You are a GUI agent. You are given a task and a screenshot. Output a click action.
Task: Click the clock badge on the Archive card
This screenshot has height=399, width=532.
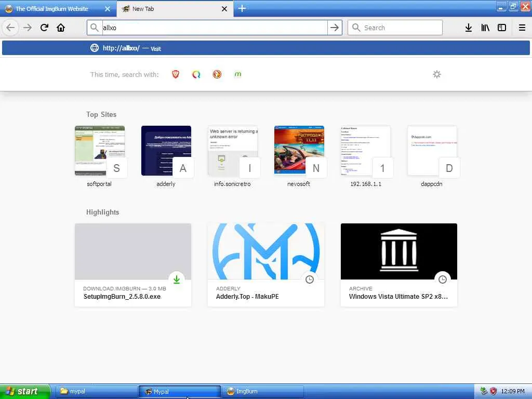443,279
